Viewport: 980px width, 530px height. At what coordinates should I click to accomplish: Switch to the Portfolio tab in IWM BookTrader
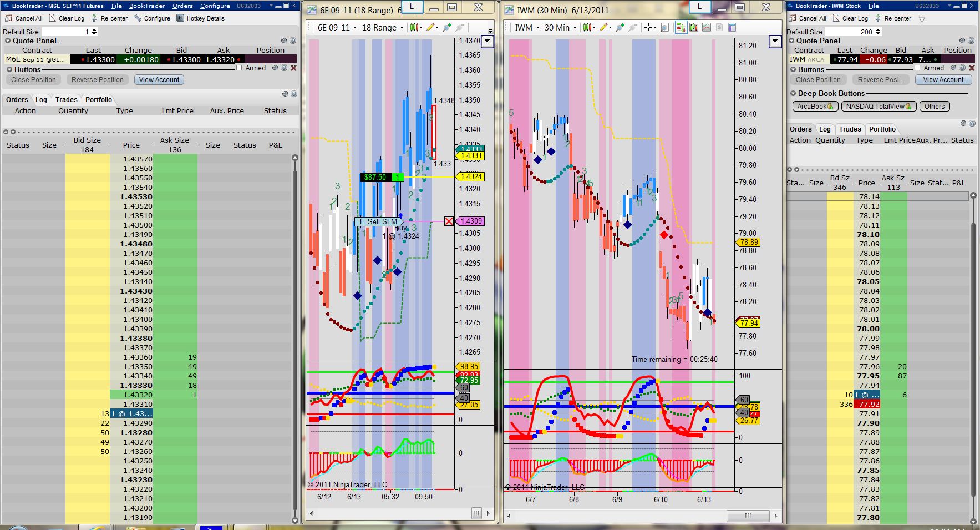pos(882,129)
